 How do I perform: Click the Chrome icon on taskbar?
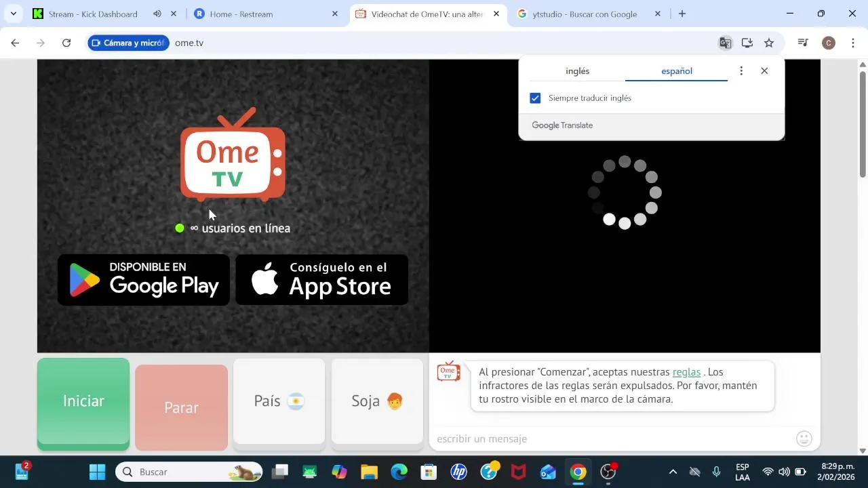coord(578,472)
